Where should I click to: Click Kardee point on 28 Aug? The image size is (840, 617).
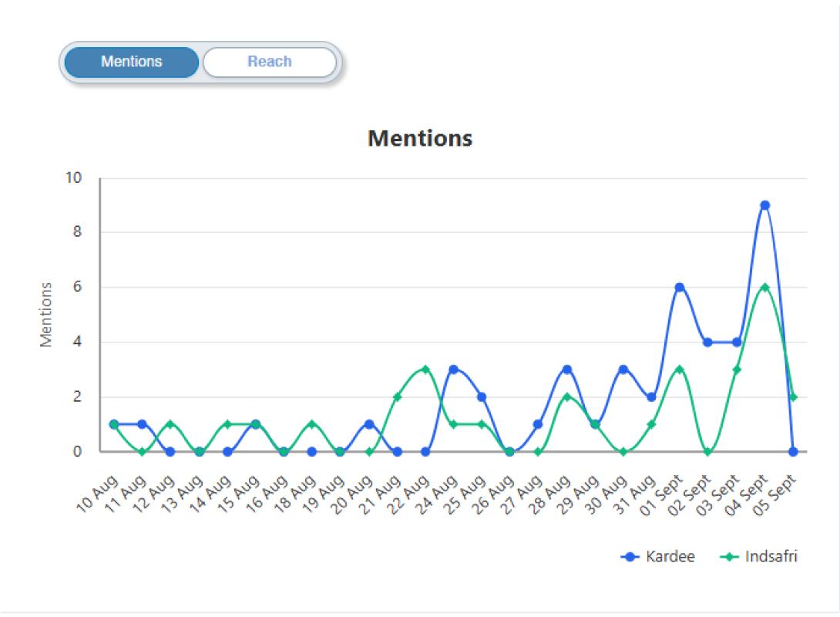pos(566,369)
